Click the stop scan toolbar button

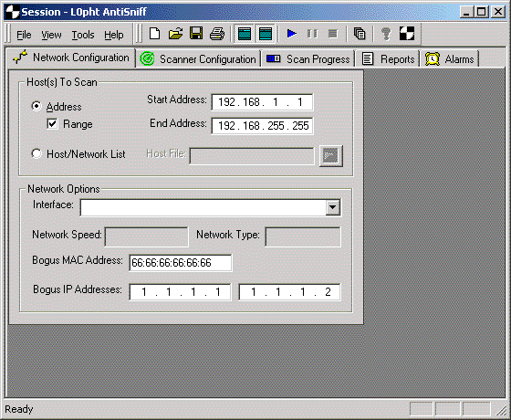[x=333, y=34]
